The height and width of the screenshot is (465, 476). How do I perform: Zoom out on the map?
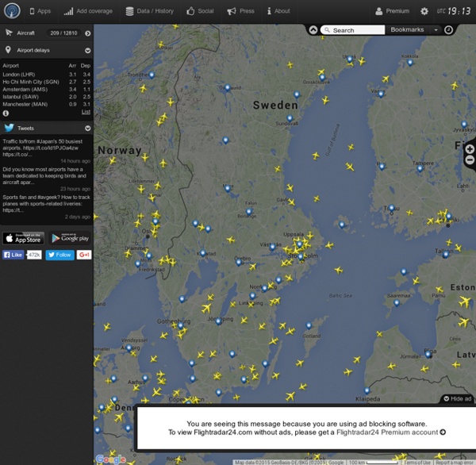tap(470, 159)
